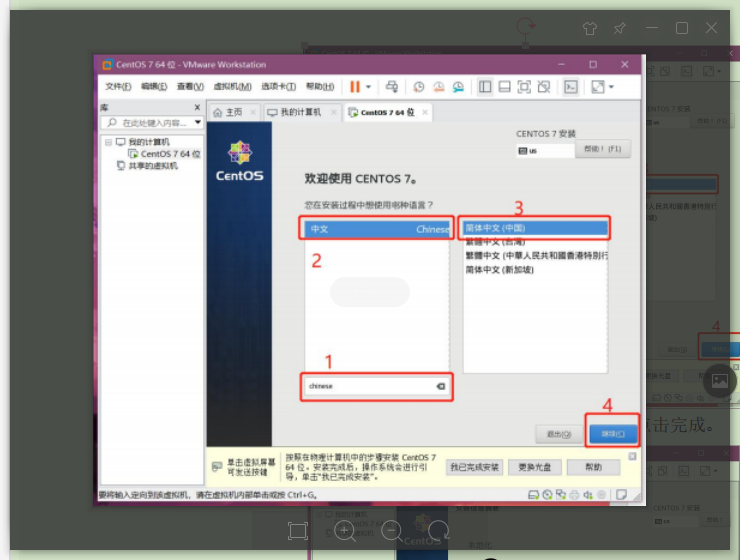Click the blue 继续(C) continue button
740x560 pixels.
[613, 434]
